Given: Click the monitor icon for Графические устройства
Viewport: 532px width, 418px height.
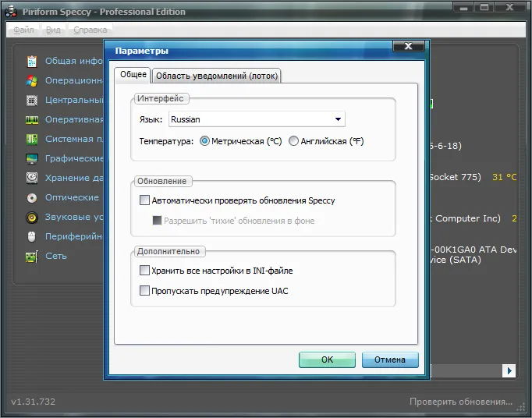Looking at the screenshot, I should click(32, 159).
